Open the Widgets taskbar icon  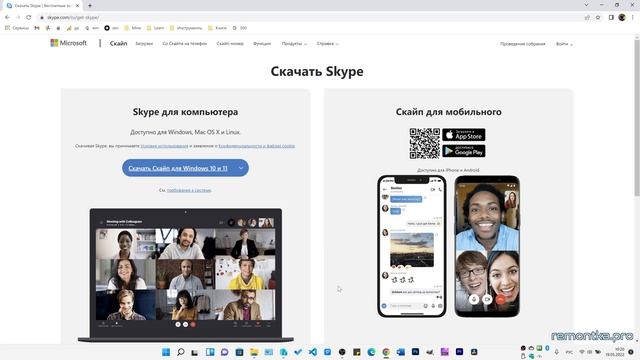[x=210, y=352]
